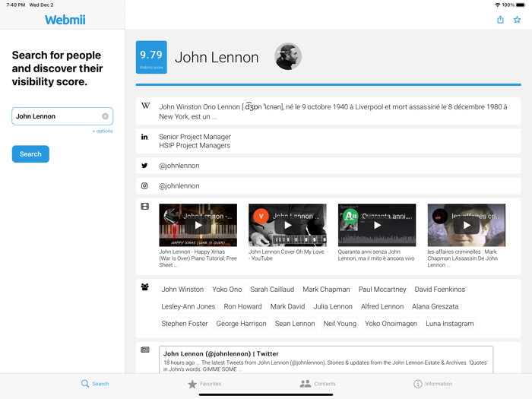Select the John Winston related person tag
This screenshot has height=399, width=532.
tap(182, 290)
